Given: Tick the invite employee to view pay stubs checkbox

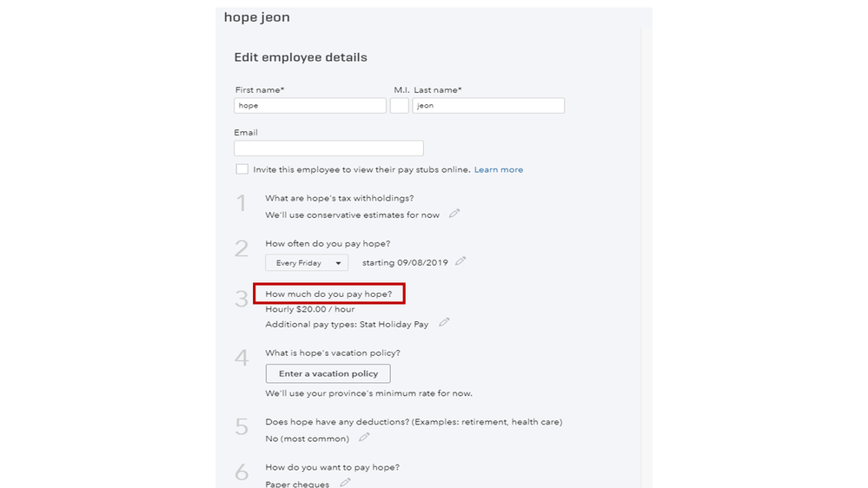Looking at the screenshot, I should coord(242,169).
